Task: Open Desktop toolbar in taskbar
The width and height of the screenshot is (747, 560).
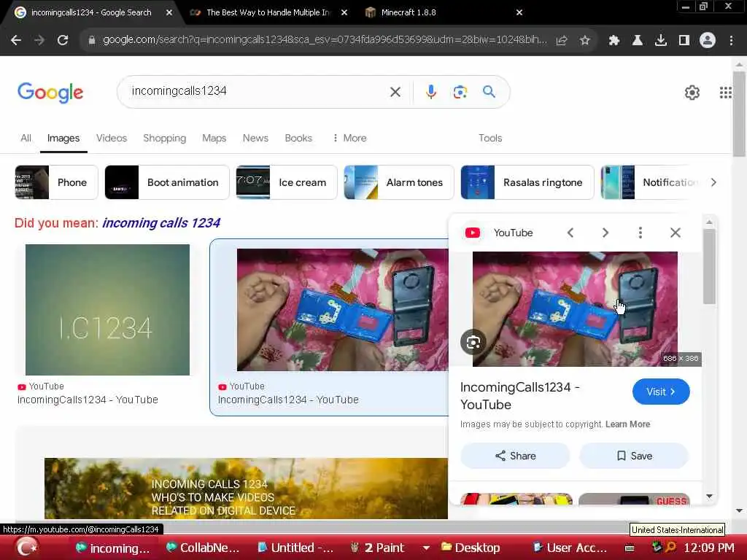Action: click(x=471, y=548)
